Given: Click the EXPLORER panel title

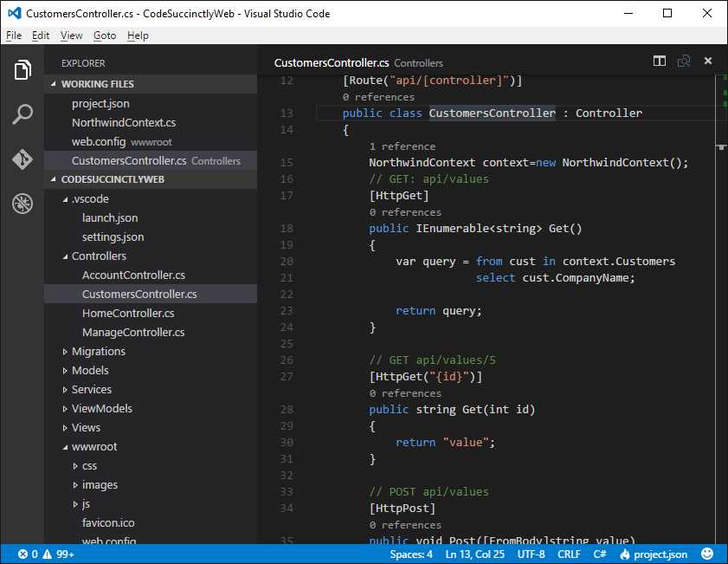Looking at the screenshot, I should click(x=83, y=63).
